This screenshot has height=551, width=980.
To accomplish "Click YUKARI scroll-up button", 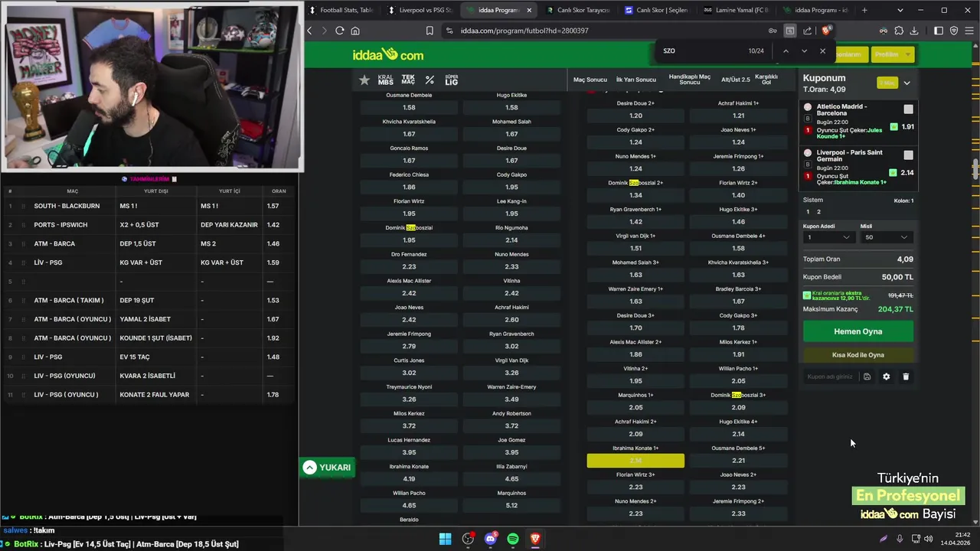I will (327, 468).
